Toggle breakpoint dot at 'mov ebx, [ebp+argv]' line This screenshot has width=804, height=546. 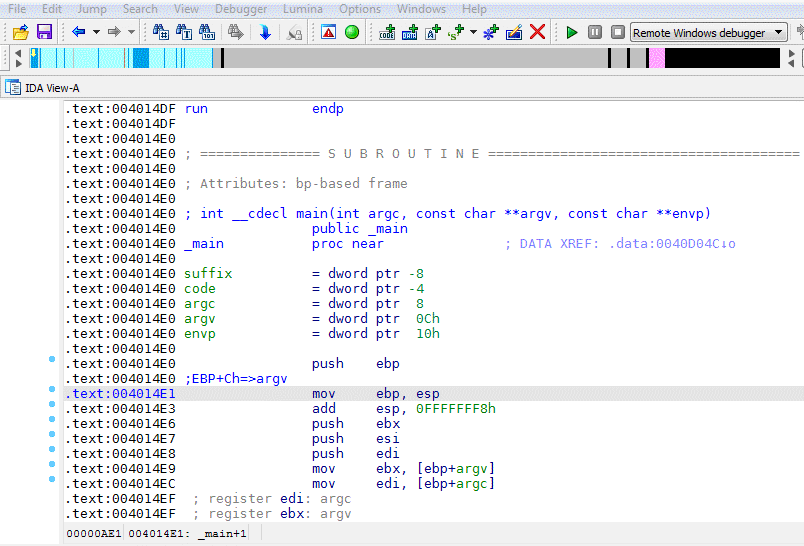pyautogui.click(x=52, y=464)
